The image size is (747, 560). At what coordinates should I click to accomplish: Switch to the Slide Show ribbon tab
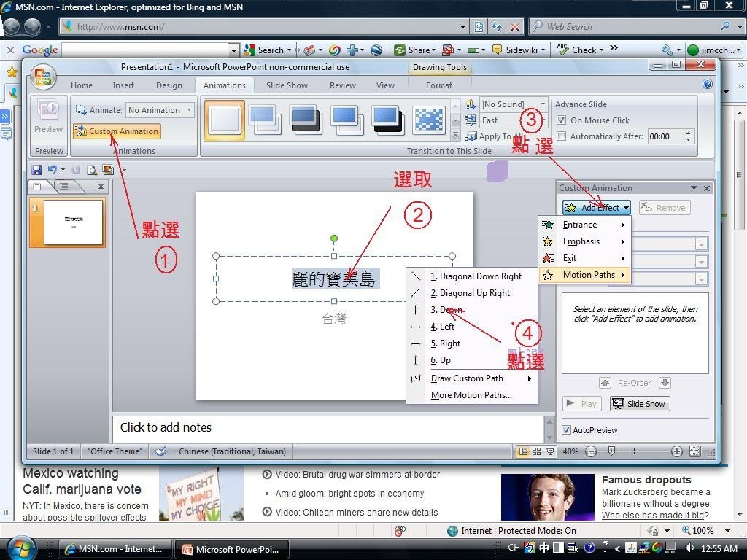click(x=287, y=85)
